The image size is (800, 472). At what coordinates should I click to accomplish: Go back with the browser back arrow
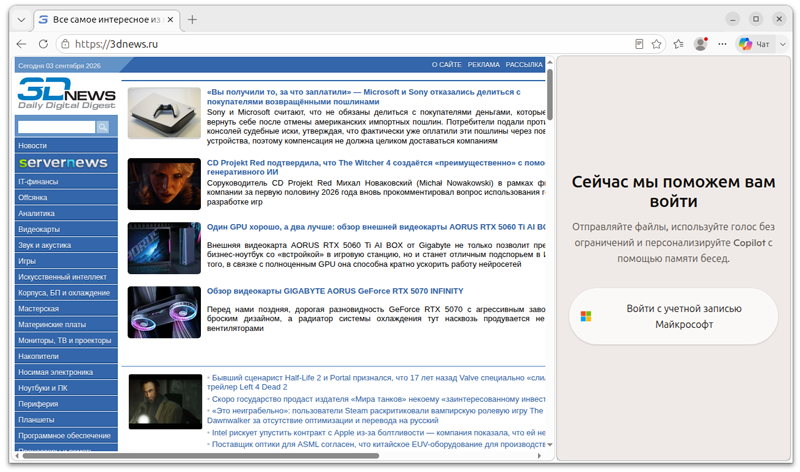[21, 44]
